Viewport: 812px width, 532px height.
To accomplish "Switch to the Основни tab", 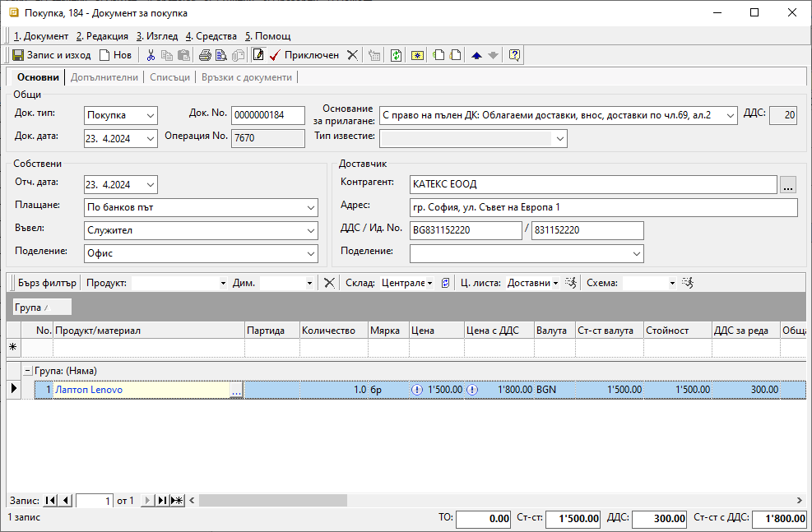I will point(38,77).
